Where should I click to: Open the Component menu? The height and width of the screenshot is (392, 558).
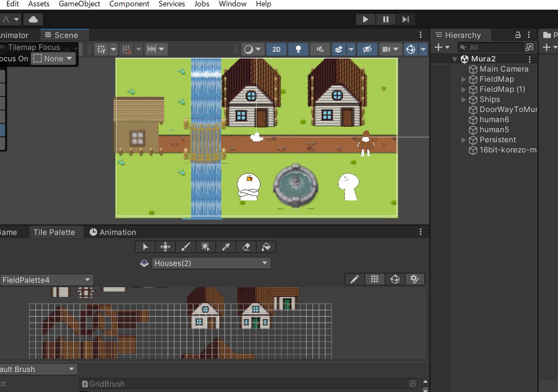(129, 4)
